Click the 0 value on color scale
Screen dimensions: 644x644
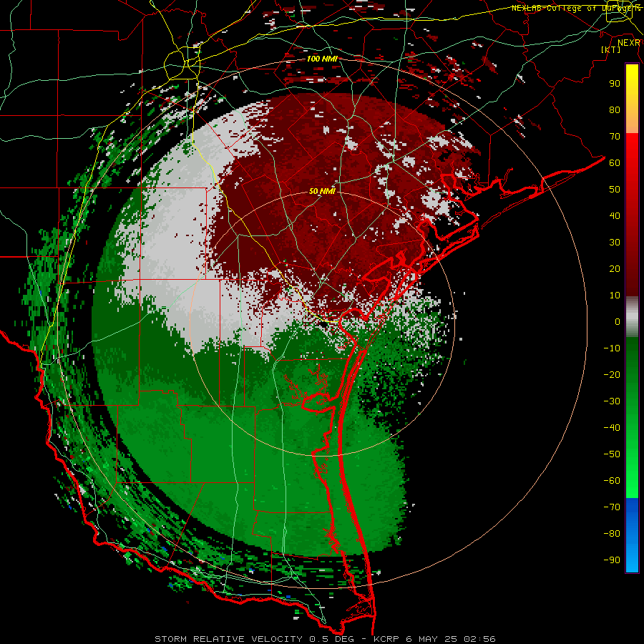618,321
